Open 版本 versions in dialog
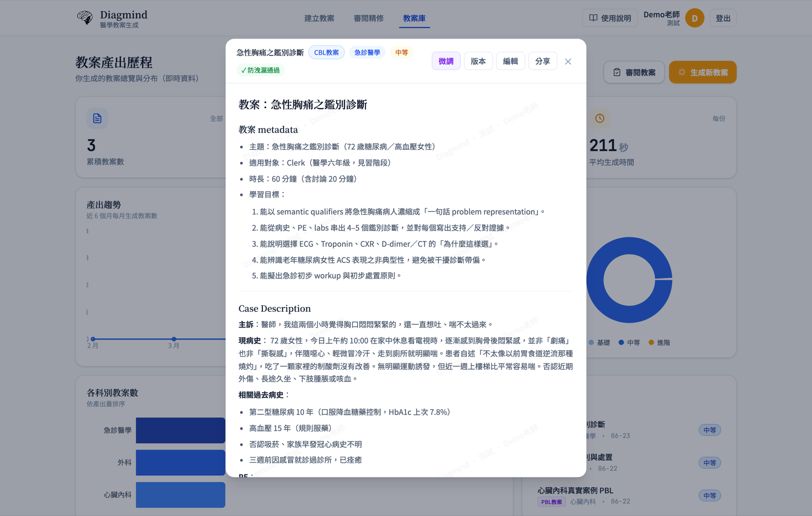The image size is (812, 516). pyautogui.click(x=478, y=61)
